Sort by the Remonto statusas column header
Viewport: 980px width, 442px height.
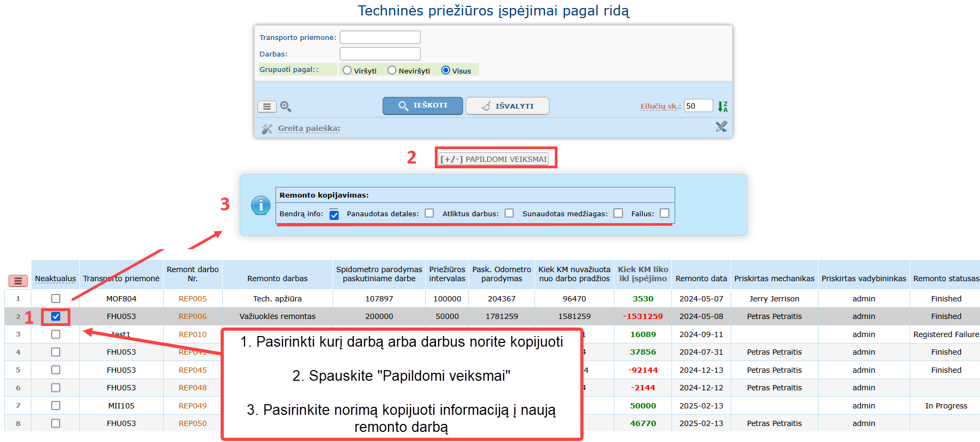point(946,279)
